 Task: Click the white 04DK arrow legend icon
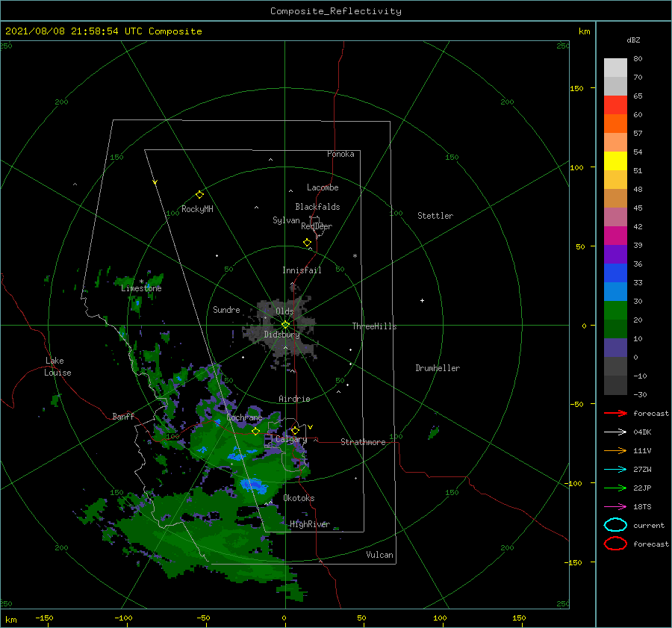[615, 432]
